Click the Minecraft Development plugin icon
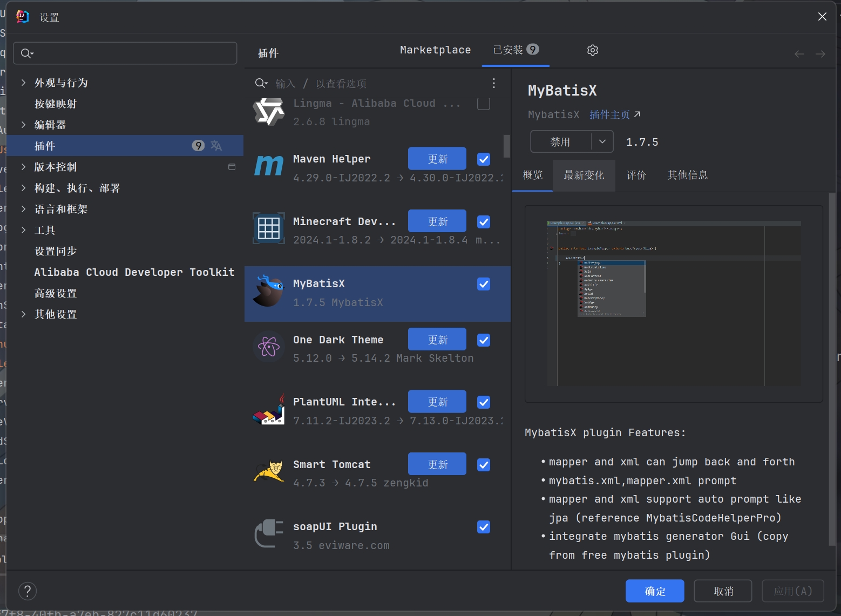The image size is (841, 616). [268, 228]
